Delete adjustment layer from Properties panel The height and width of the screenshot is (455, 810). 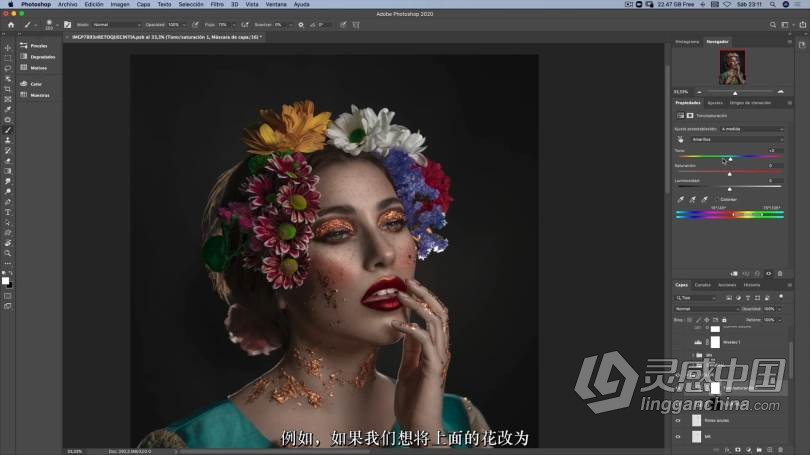780,273
